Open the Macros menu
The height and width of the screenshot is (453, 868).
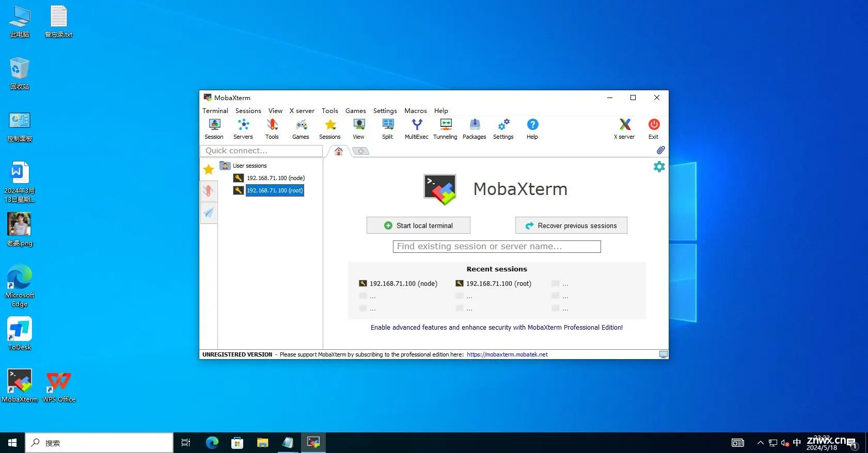point(416,110)
